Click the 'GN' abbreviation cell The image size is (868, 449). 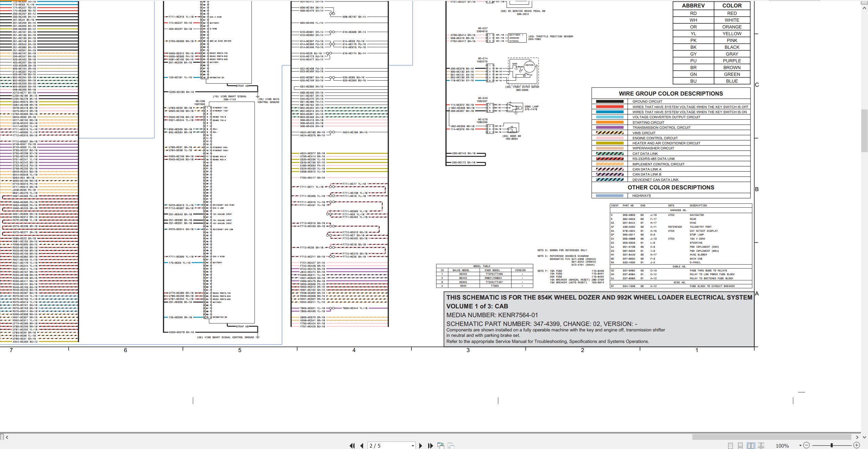(693, 74)
